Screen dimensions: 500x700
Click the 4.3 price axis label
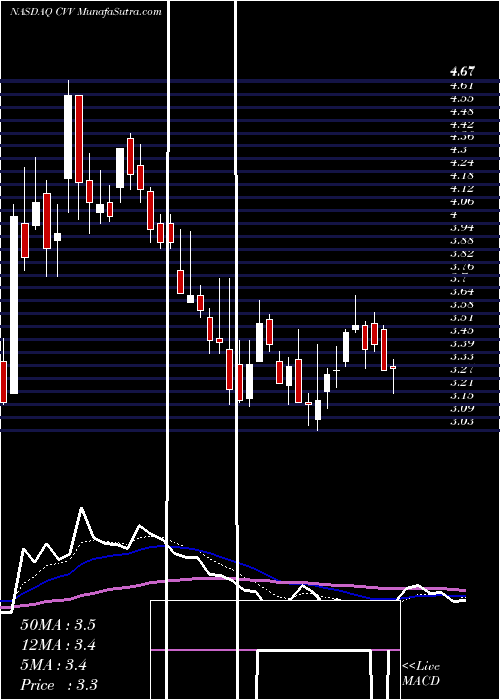pos(457,150)
